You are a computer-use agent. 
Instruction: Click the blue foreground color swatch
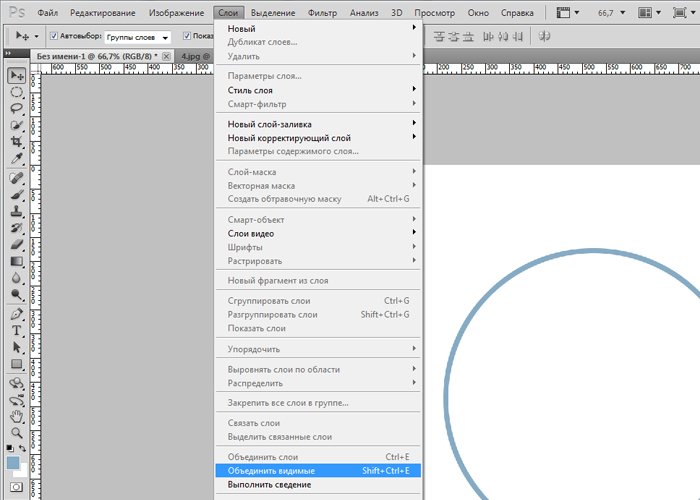point(12,463)
